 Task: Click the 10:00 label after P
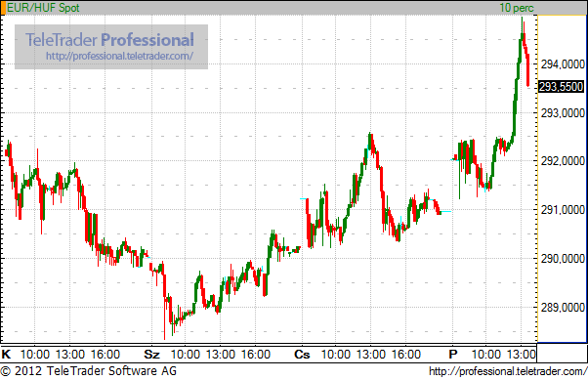point(486,355)
